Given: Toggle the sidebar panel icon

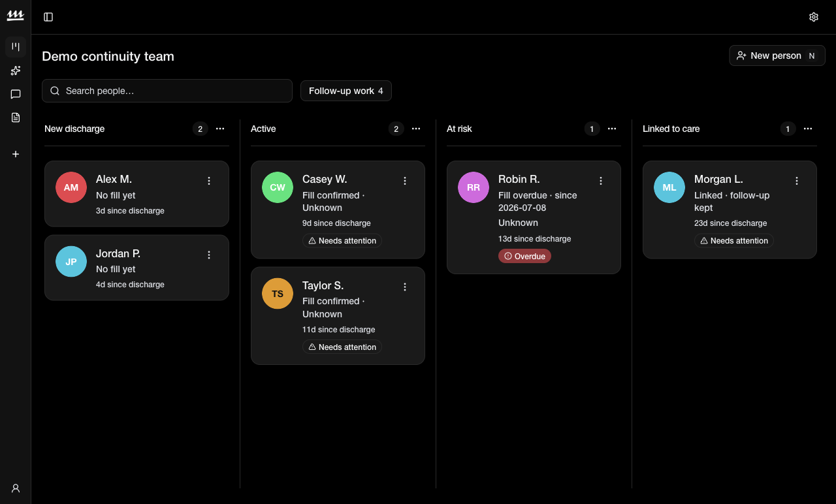Looking at the screenshot, I should (x=48, y=17).
